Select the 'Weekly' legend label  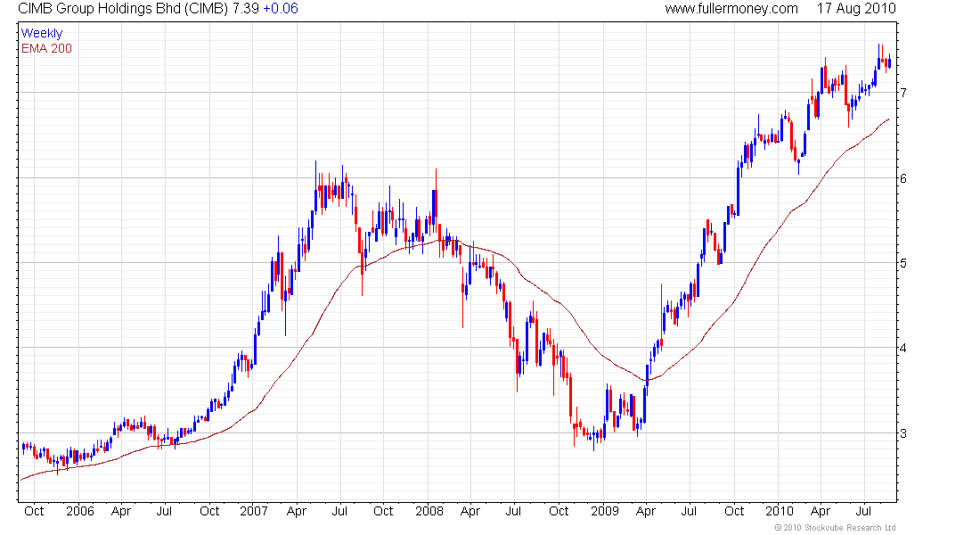click(42, 33)
